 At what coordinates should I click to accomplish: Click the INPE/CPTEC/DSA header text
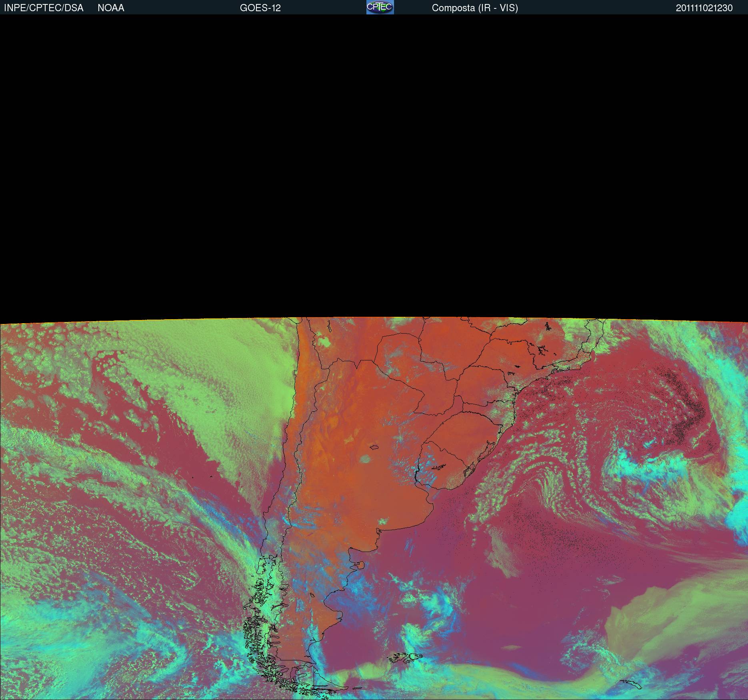(44, 8)
